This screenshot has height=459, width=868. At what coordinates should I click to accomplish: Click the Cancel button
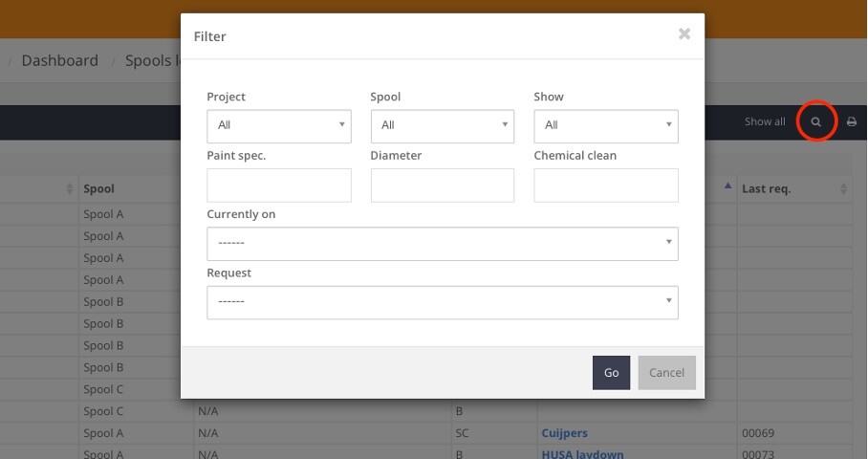[x=666, y=373]
